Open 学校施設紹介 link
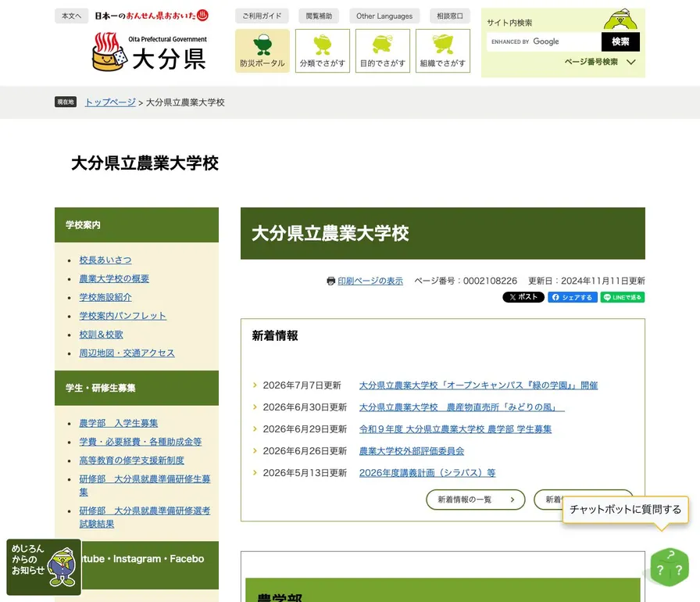 [105, 297]
